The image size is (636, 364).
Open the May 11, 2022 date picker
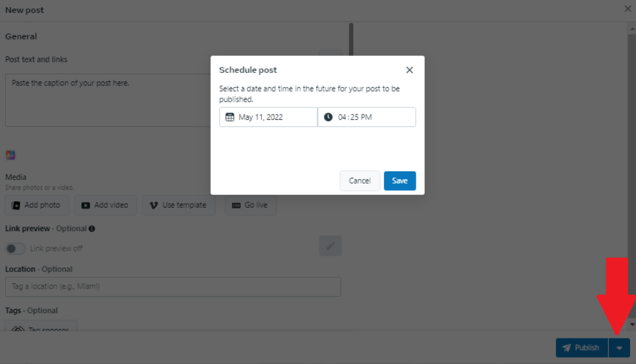coord(268,117)
